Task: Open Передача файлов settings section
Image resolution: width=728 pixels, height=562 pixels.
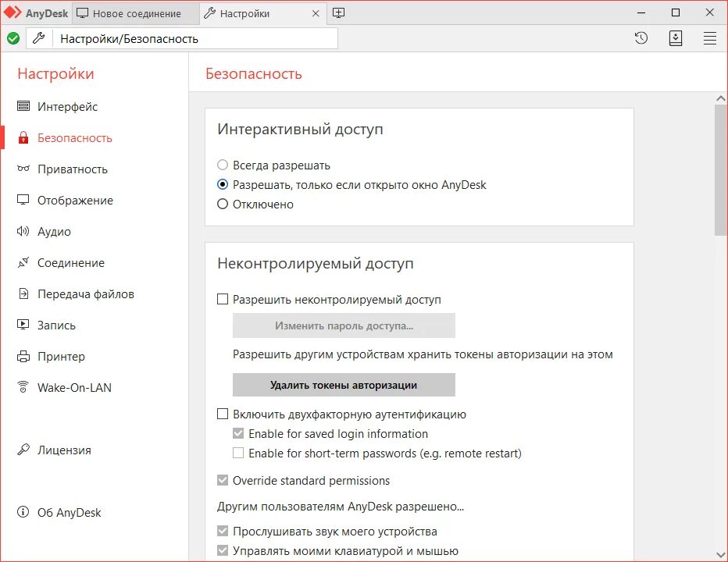Action: click(x=86, y=293)
